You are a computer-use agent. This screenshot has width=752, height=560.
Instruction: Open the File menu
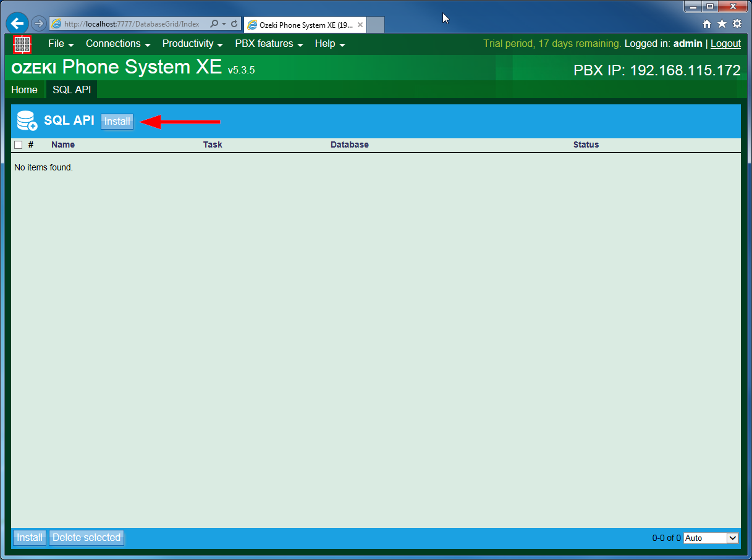coord(56,44)
